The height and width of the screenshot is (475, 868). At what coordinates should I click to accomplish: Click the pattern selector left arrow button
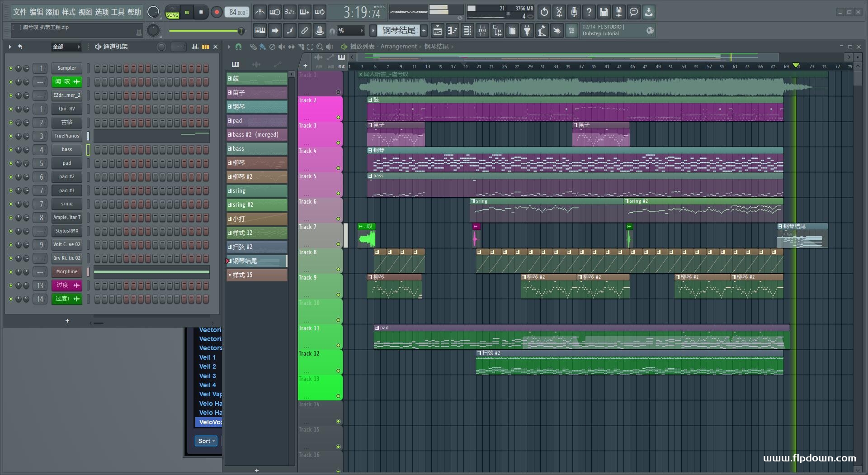(373, 31)
